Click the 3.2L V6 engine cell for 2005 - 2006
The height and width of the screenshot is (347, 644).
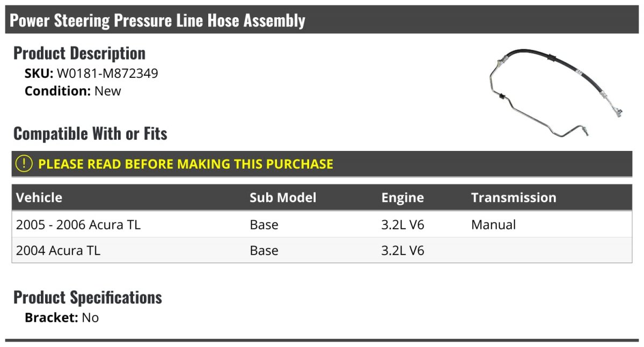coord(402,225)
